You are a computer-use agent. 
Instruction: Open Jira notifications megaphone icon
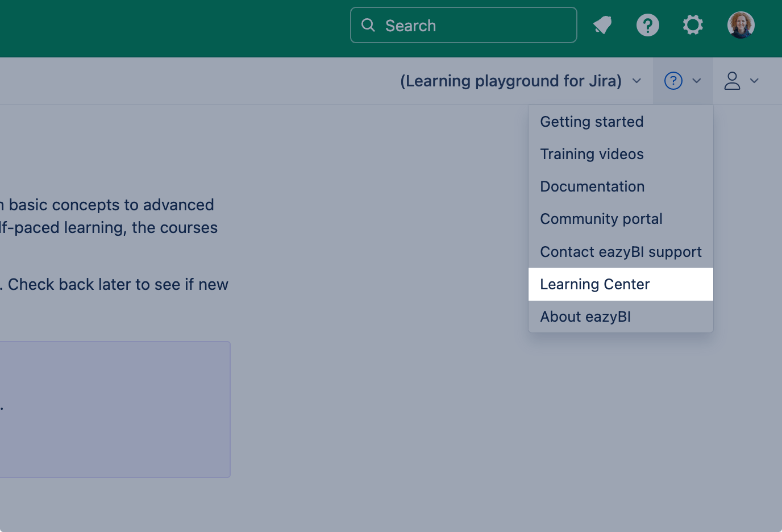(x=602, y=25)
